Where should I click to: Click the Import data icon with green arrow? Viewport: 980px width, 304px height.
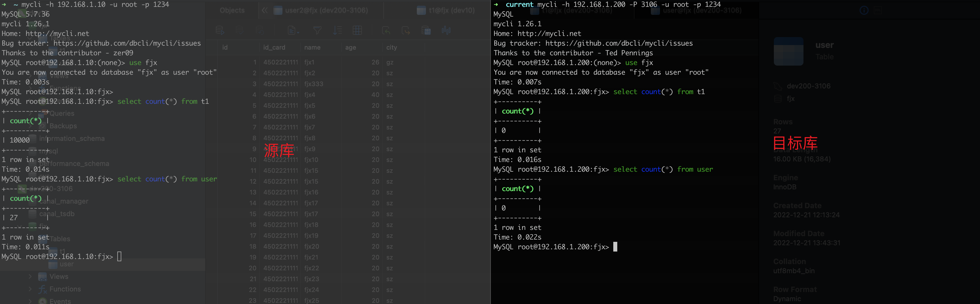[x=386, y=31]
